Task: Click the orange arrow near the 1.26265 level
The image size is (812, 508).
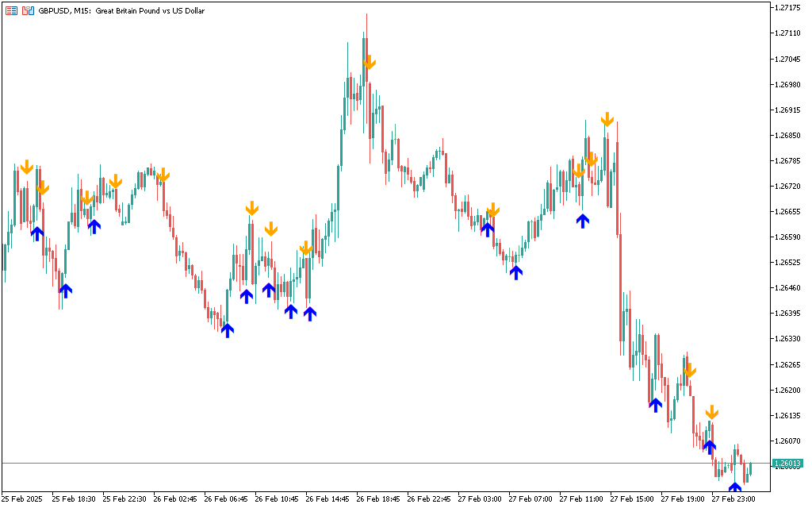Action: point(689,370)
